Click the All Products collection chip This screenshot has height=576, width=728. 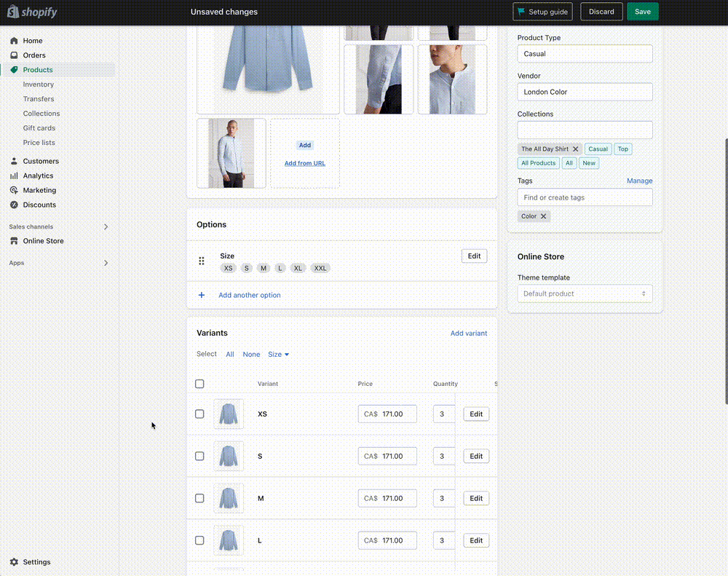pyautogui.click(x=538, y=163)
